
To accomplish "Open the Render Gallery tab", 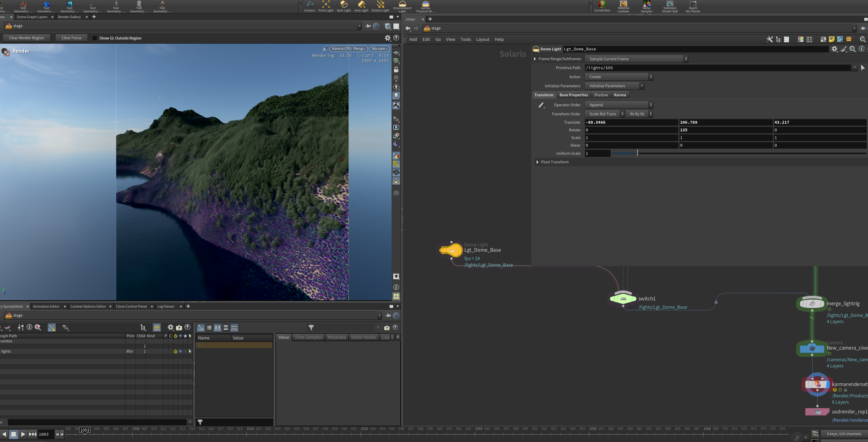I will (69, 17).
